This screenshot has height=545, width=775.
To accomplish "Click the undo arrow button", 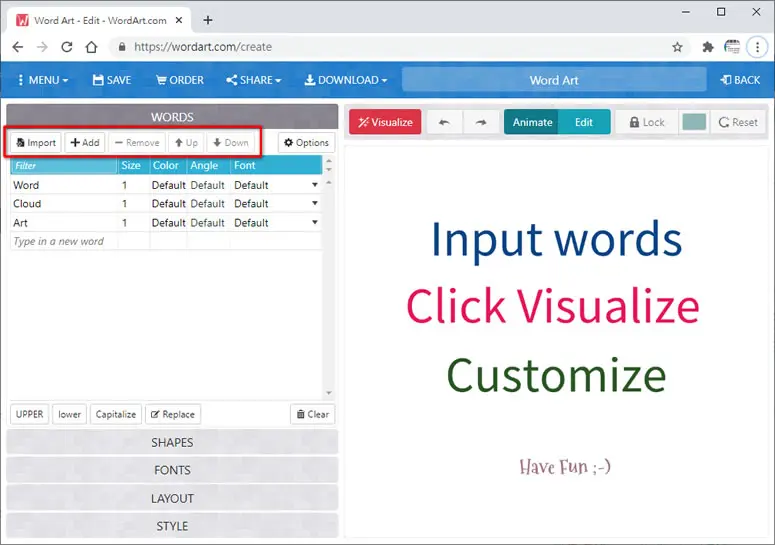I will tap(444, 122).
